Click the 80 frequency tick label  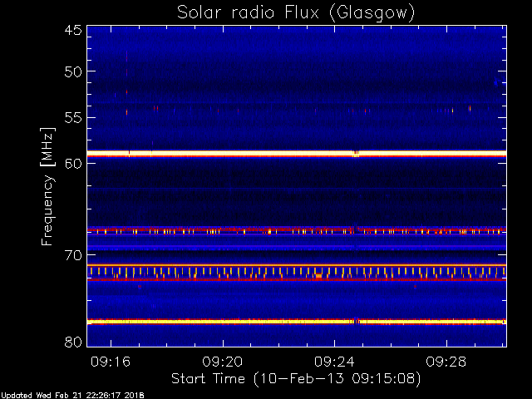73,342
